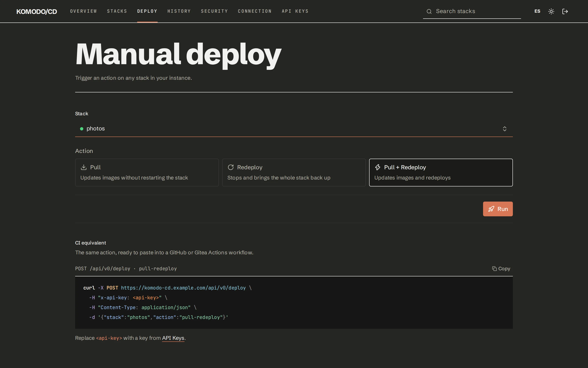The image size is (588, 368).
Task: Open the API Keys tab
Action: (x=295, y=11)
